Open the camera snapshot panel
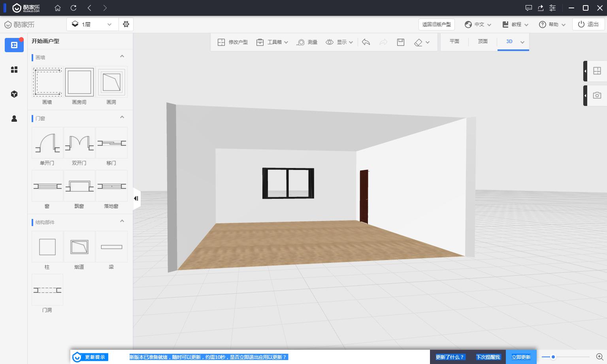This screenshot has height=364, width=607. [597, 95]
